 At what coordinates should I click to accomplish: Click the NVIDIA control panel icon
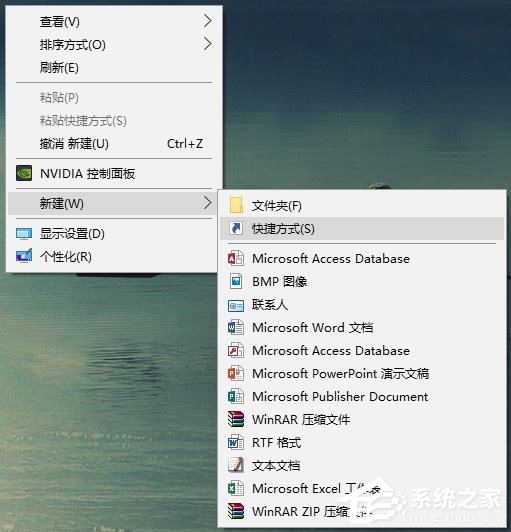point(24,173)
